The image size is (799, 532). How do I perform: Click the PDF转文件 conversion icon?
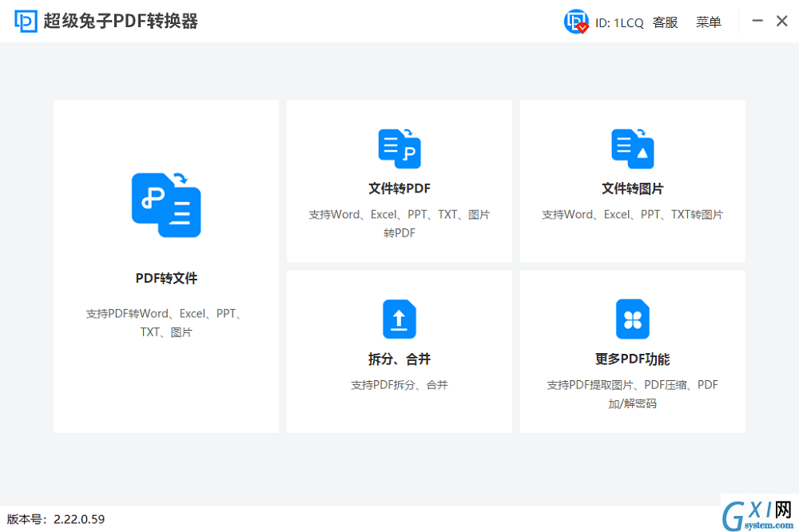pyautogui.click(x=166, y=204)
